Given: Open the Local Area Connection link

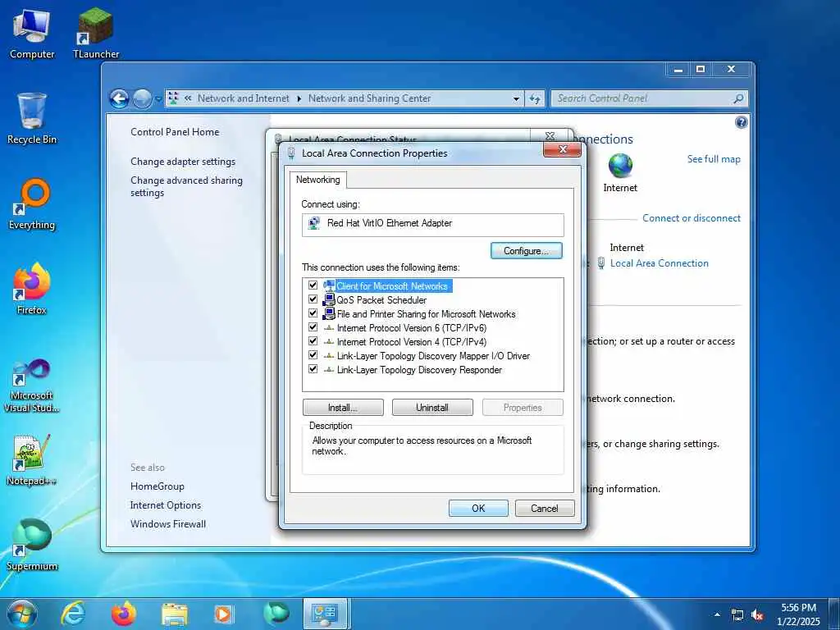Looking at the screenshot, I should click(660, 263).
